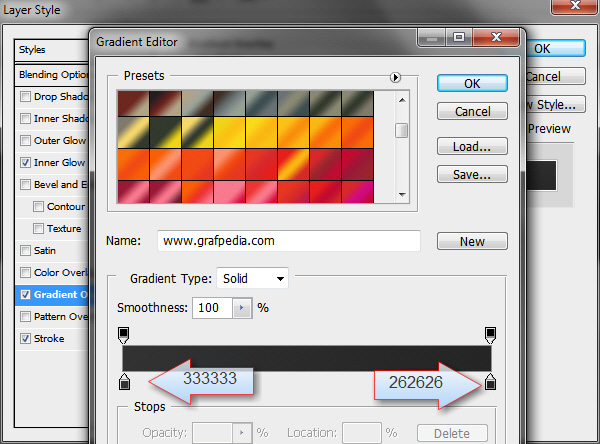This screenshot has width=600, height=444.
Task: Maximize the Gradient Editor window
Action: (x=459, y=38)
